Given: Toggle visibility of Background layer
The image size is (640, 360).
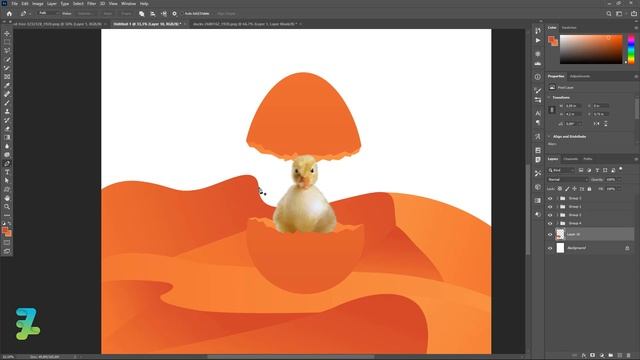Looking at the screenshot, I should [x=550, y=248].
